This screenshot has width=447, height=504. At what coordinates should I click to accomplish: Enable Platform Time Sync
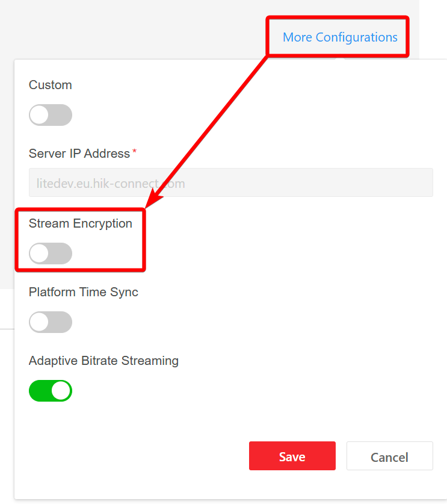click(51, 322)
